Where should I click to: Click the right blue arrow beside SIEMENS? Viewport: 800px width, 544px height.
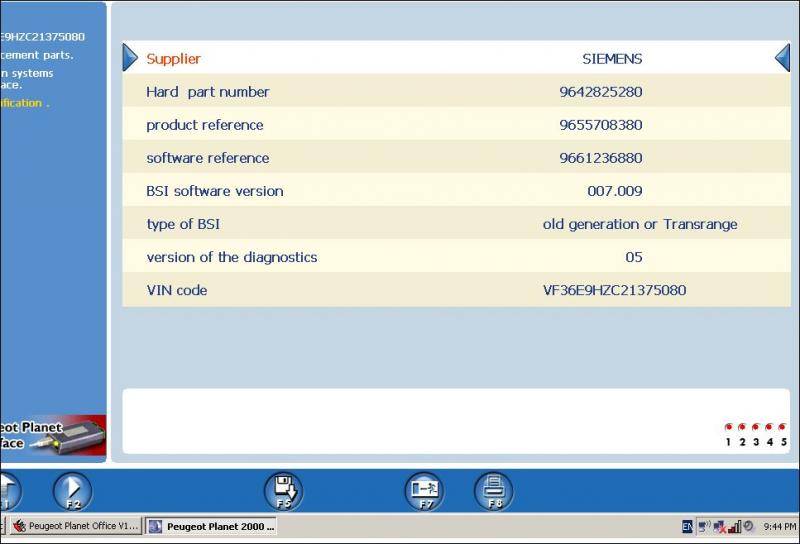pos(782,58)
